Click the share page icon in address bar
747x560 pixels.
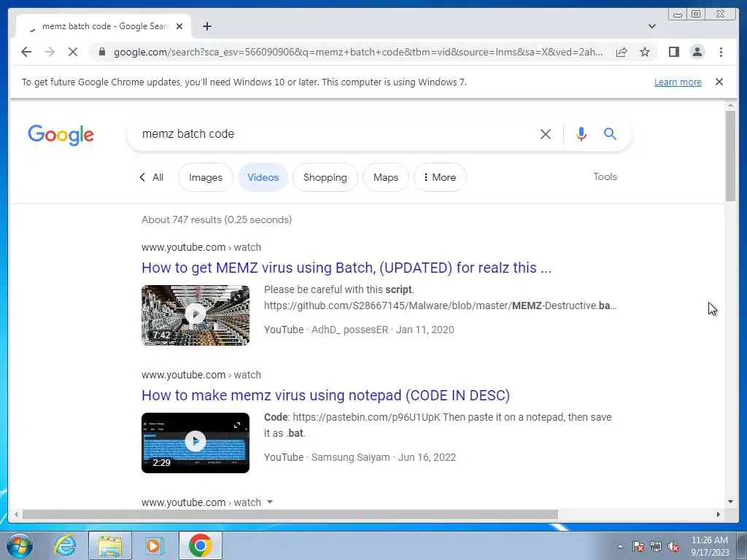tap(622, 52)
